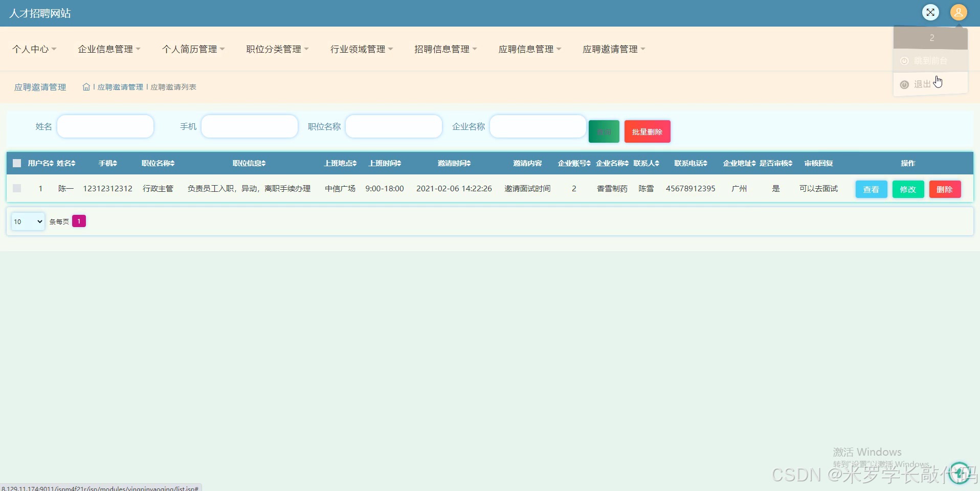Click the home icon in the breadcrumb
Screen dimensions: 980x491
coord(86,87)
